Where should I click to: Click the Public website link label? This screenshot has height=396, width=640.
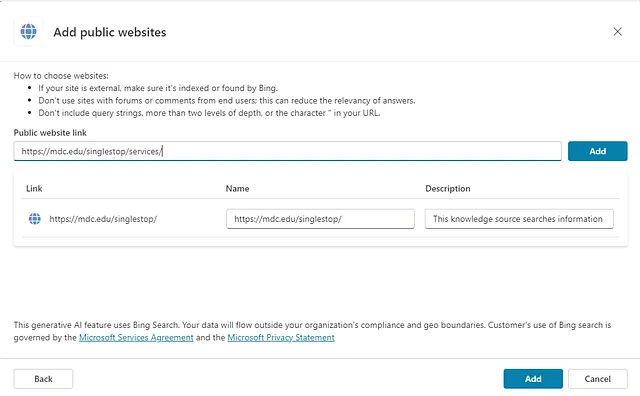pos(50,133)
